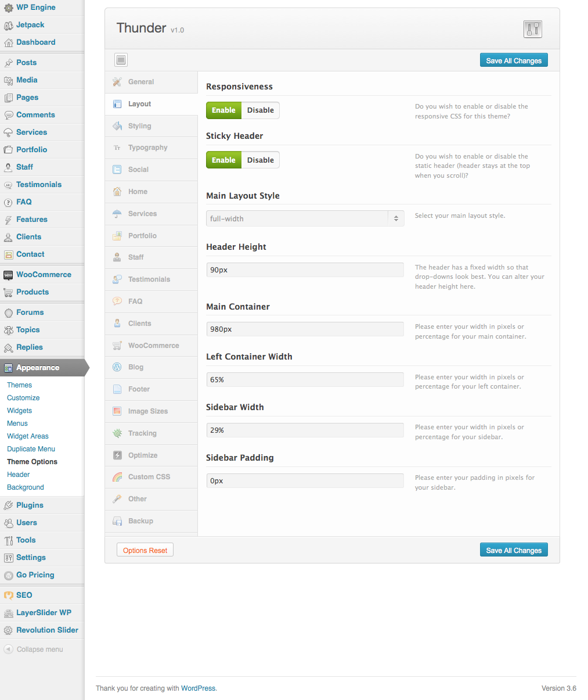
Task: Click the Left Container Width field
Action: (x=305, y=379)
